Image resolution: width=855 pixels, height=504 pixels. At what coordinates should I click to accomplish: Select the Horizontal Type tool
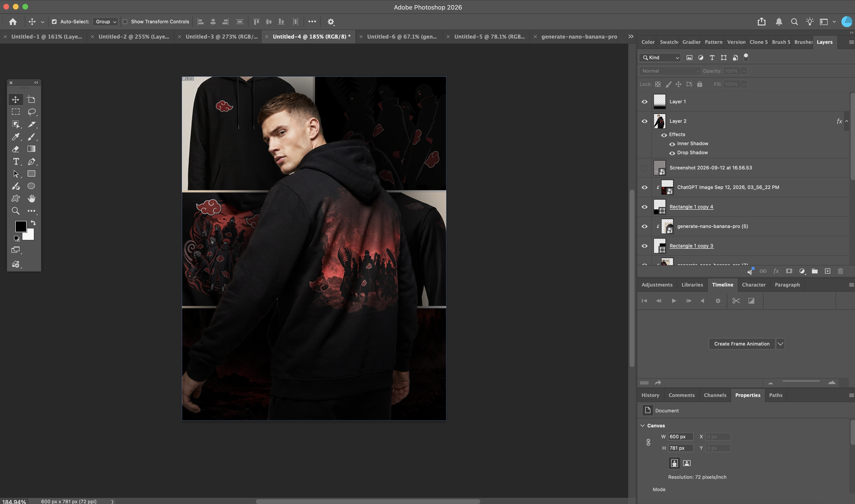point(16,161)
